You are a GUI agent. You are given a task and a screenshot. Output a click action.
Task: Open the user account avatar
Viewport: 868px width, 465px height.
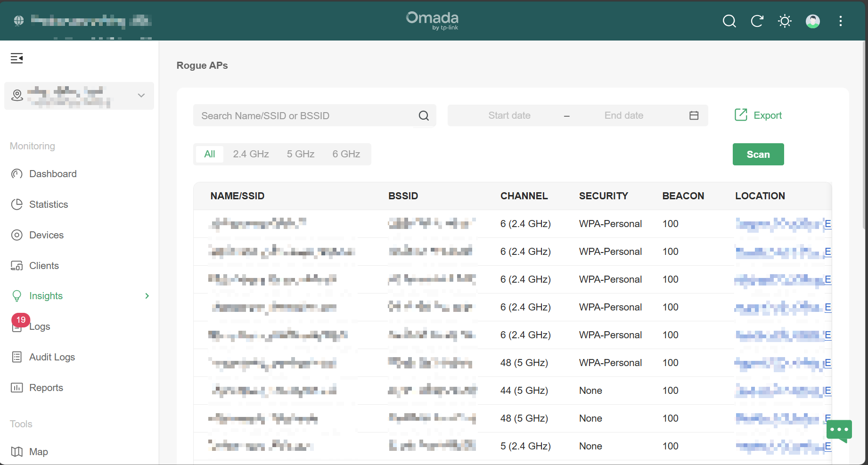click(x=813, y=21)
